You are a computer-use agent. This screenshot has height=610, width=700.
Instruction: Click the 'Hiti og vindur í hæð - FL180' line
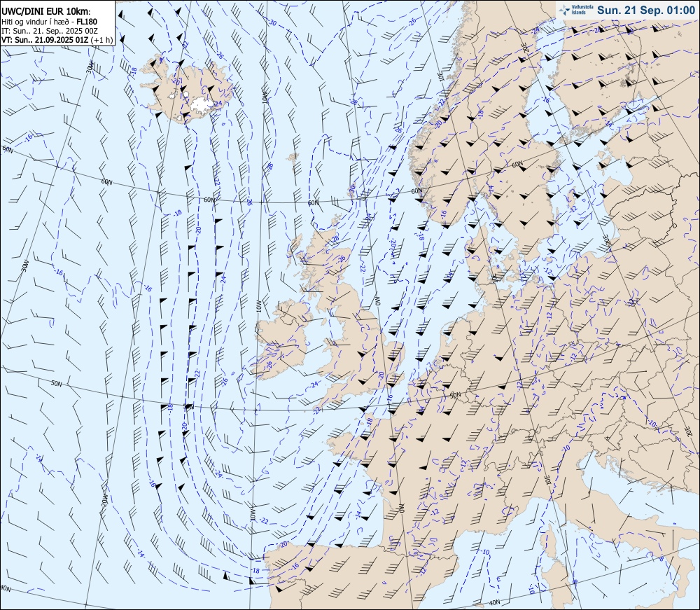point(49,22)
